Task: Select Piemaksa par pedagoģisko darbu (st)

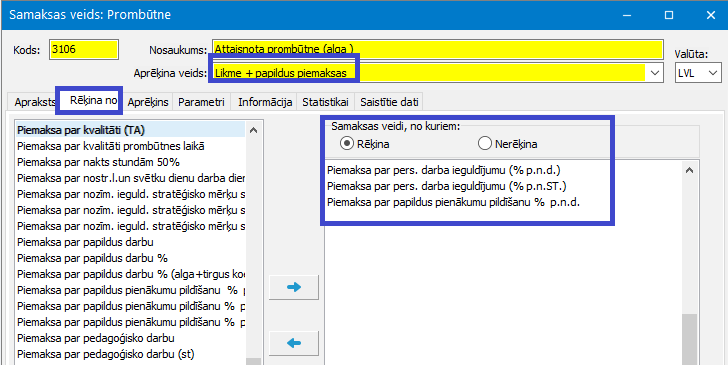Action: tap(130, 354)
